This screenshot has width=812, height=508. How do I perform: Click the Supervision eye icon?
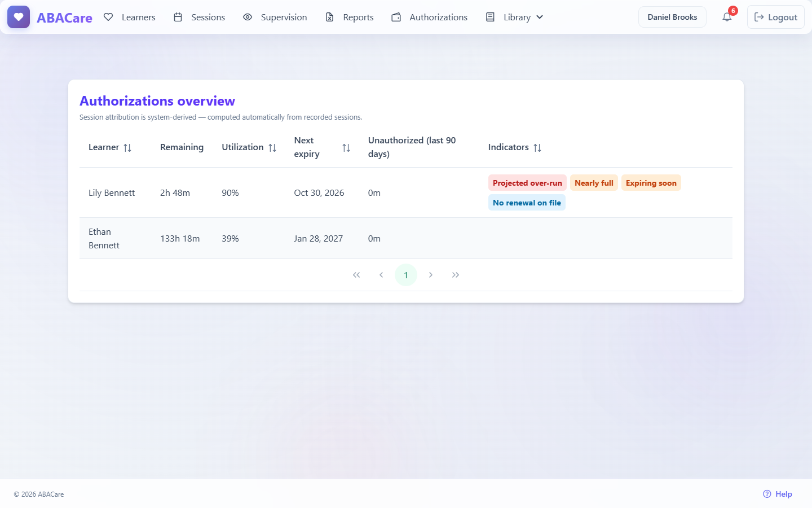point(248,17)
